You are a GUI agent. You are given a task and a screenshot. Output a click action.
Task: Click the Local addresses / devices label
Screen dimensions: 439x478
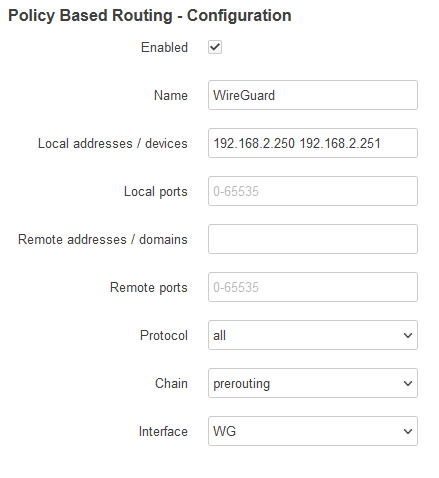click(113, 144)
